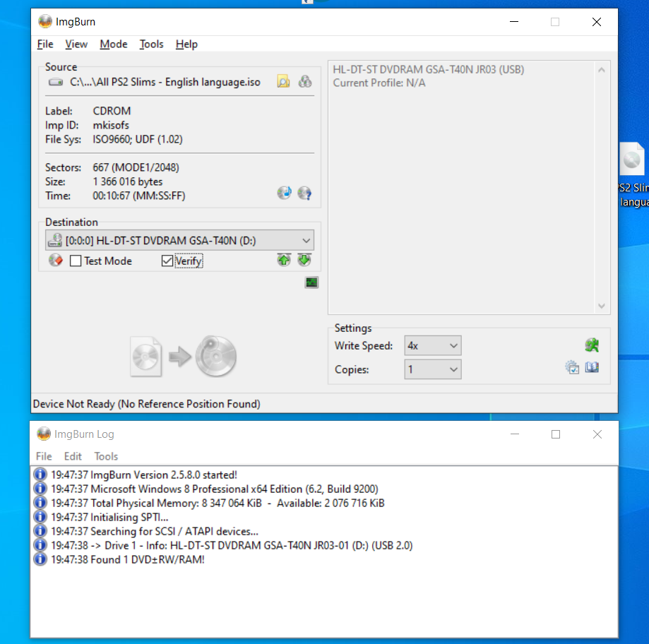Image resolution: width=649 pixels, height=644 pixels.
Task: Enable the Test Mode checkbox
Action: coord(76,261)
